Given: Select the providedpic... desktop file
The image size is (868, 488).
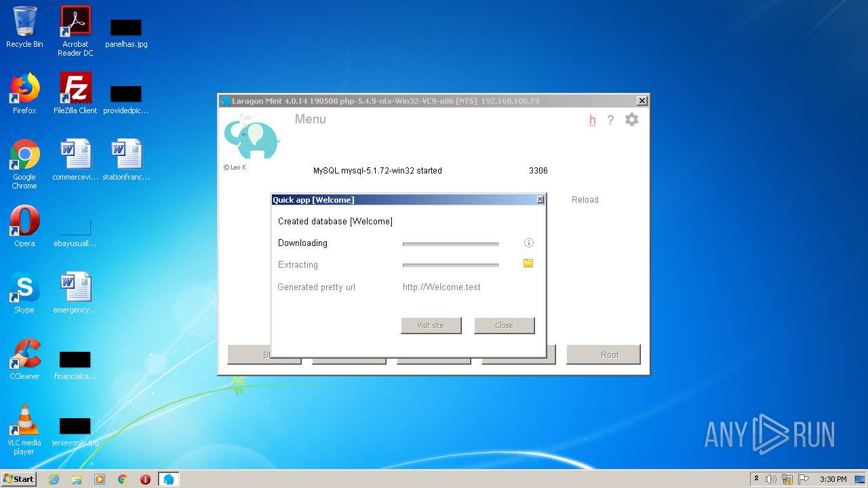Looking at the screenshot, I should click(126, 99).
